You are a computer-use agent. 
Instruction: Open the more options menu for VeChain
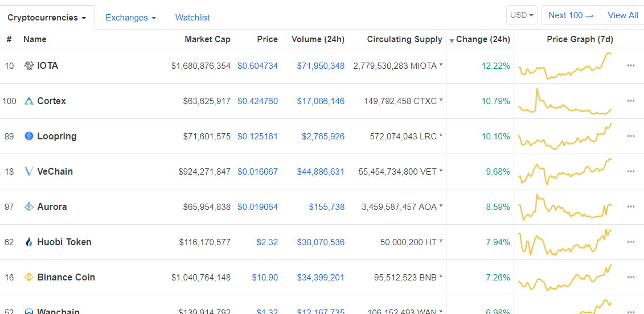(x=631, y=172)
